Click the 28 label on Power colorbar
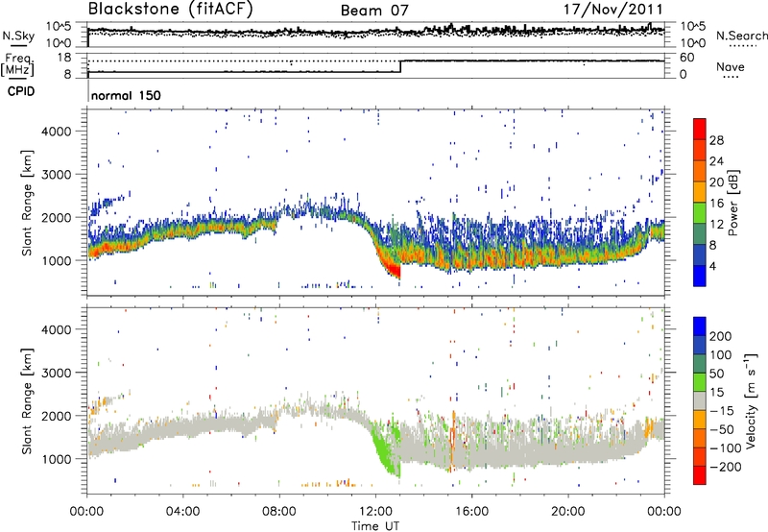The height and width of the screenshot is (532, 768). coord(716,140)
